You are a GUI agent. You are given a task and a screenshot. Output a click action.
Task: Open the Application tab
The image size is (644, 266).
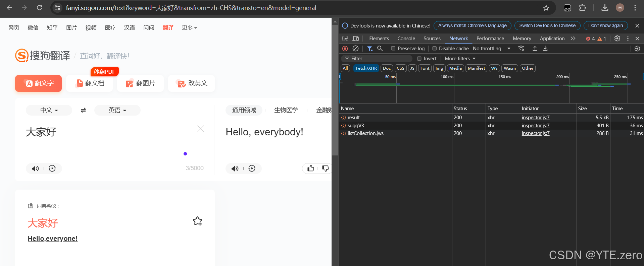click(552, 39)
